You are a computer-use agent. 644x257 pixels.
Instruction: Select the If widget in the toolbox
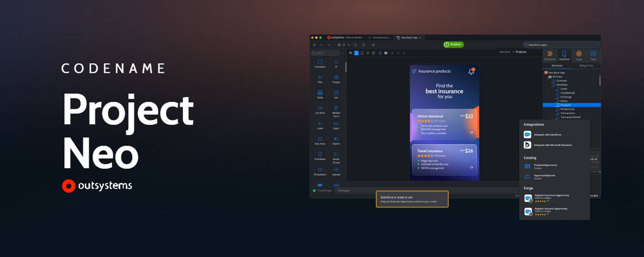coord(336,63)
